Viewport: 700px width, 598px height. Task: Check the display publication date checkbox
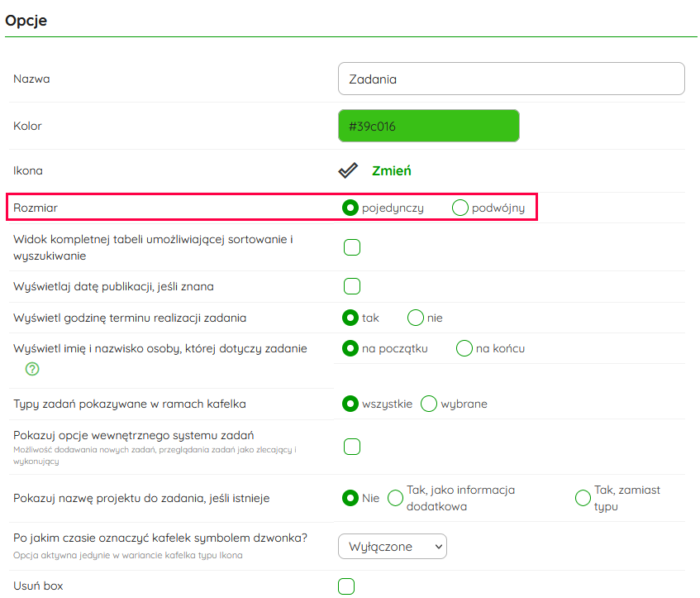point(352,286)
